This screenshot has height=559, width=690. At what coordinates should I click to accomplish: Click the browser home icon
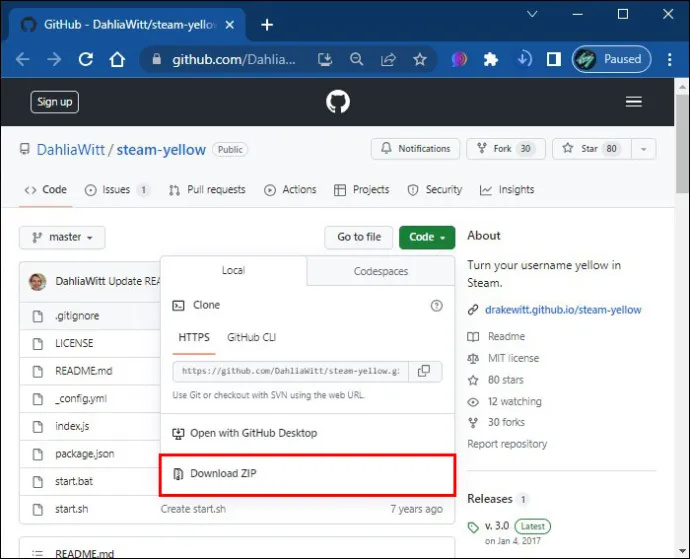click(x=117, y=59)
